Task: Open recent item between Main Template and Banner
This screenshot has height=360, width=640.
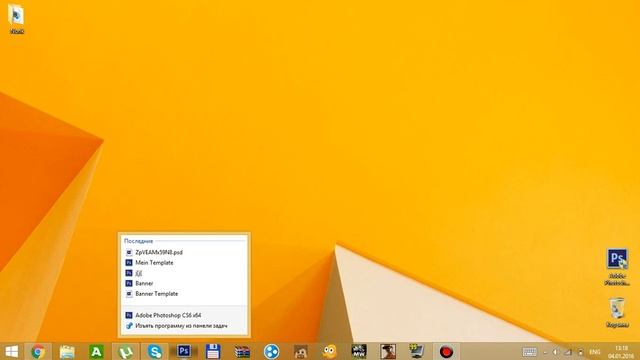Action: (184, 273)
